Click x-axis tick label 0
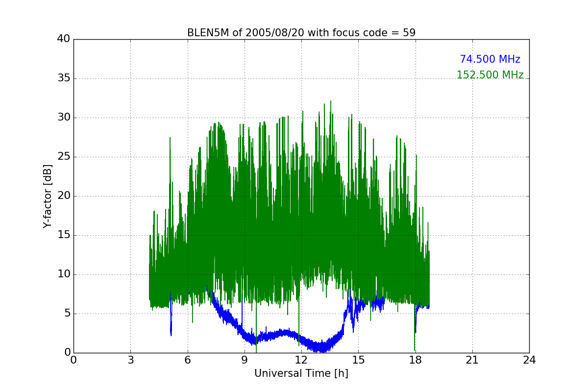588x392 pixels. [x=73, y=360]
